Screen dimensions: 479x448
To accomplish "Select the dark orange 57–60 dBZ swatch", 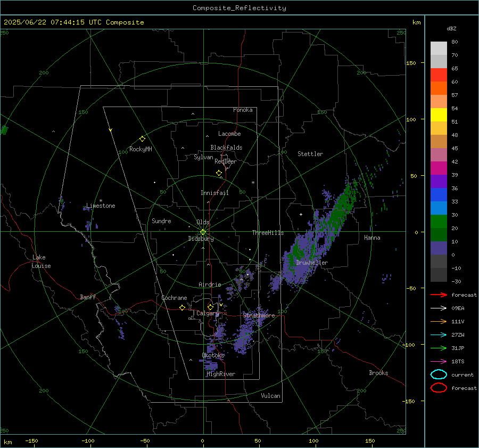I will click(439, 88).
